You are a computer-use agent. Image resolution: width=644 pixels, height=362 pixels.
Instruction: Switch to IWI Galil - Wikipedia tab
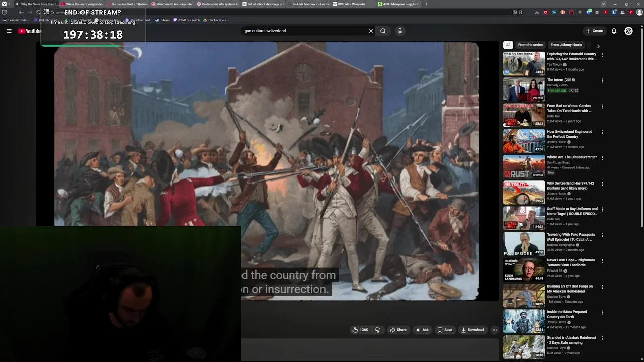(354, 4)
